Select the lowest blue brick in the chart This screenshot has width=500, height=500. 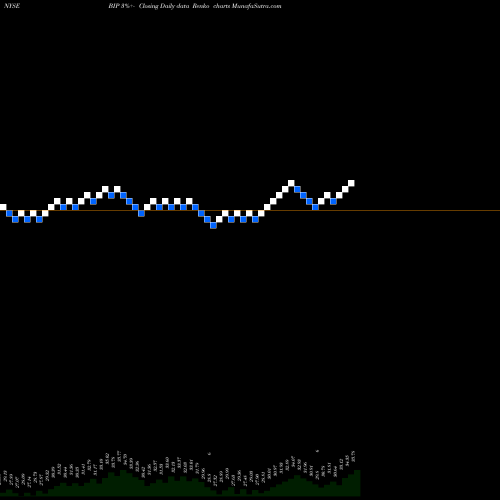pyautogui.click(x=213, y=225)
